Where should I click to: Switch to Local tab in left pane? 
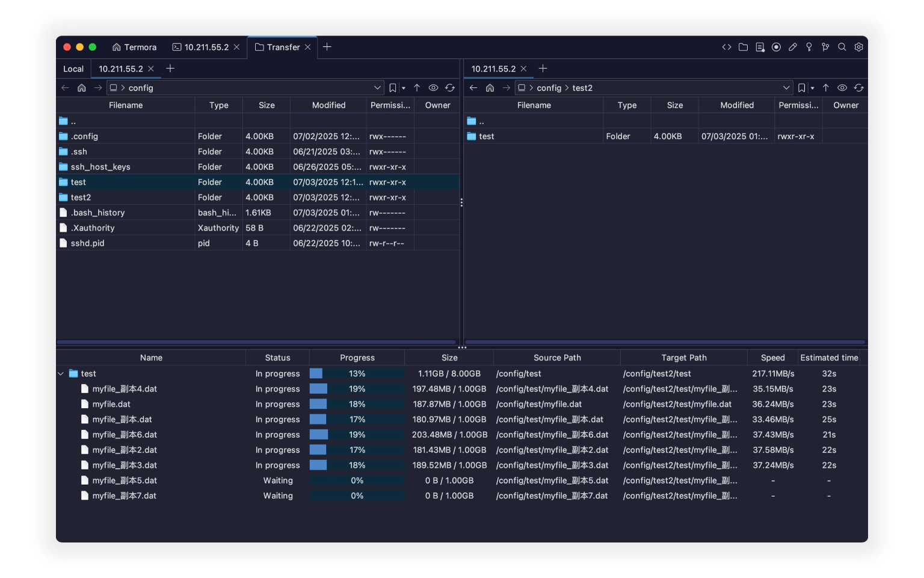point(73,69)
